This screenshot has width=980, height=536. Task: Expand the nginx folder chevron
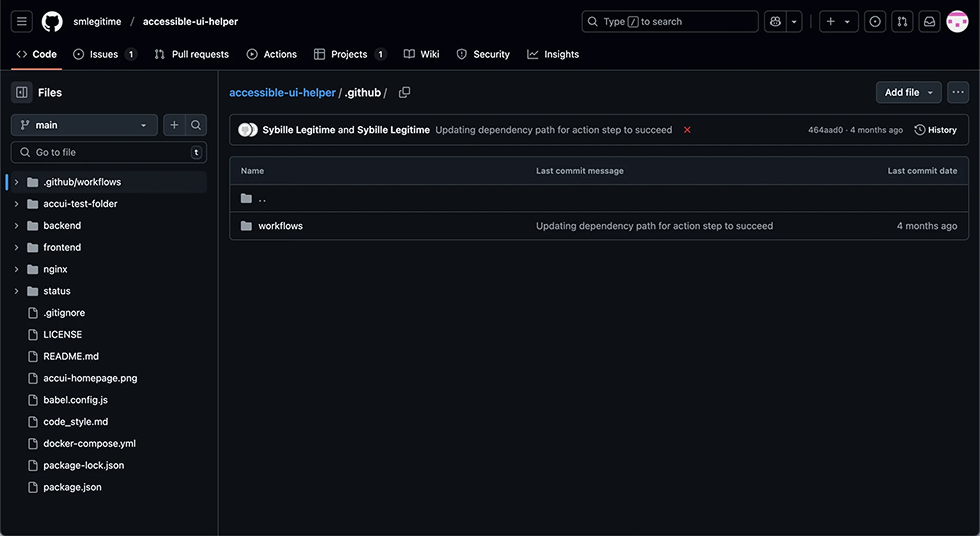pyautogui.click(x=16, y=269)
